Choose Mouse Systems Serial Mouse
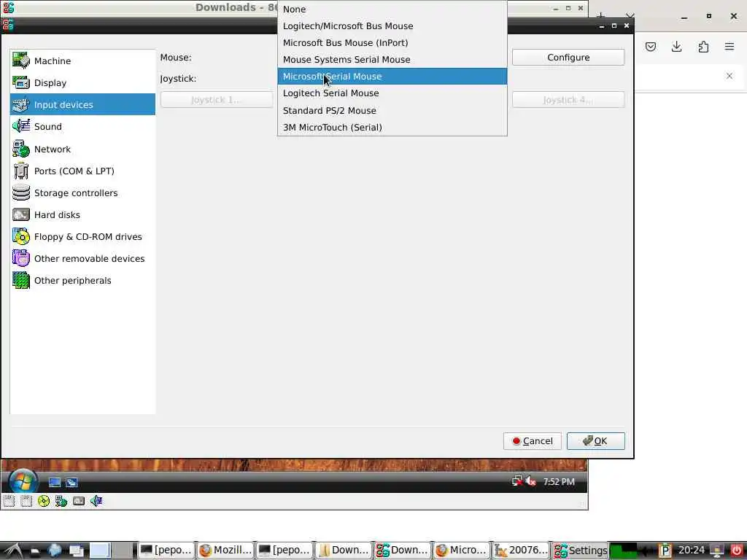 point(392,60)
